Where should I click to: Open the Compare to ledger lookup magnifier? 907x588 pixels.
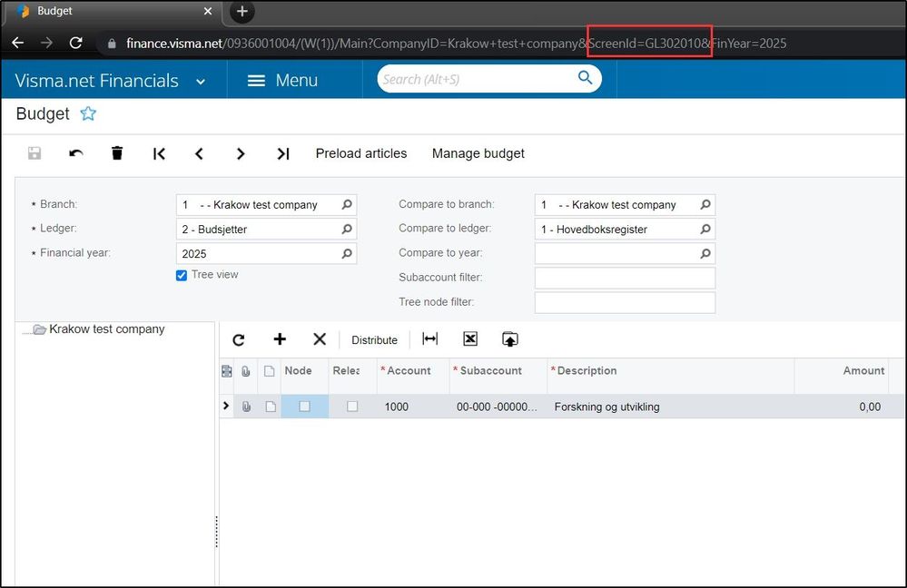point(705,229)
